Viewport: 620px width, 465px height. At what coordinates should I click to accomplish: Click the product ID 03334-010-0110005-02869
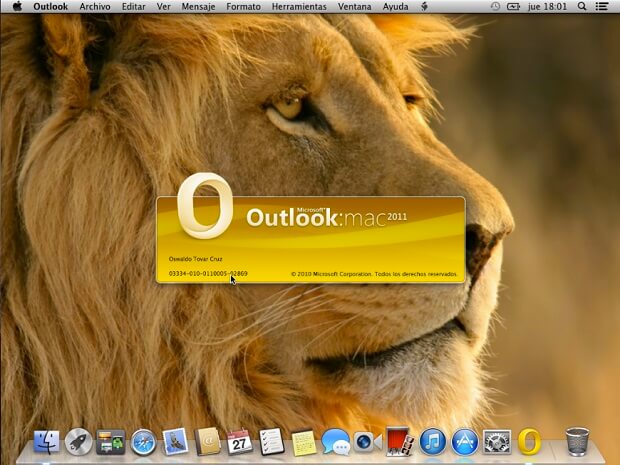208,274
